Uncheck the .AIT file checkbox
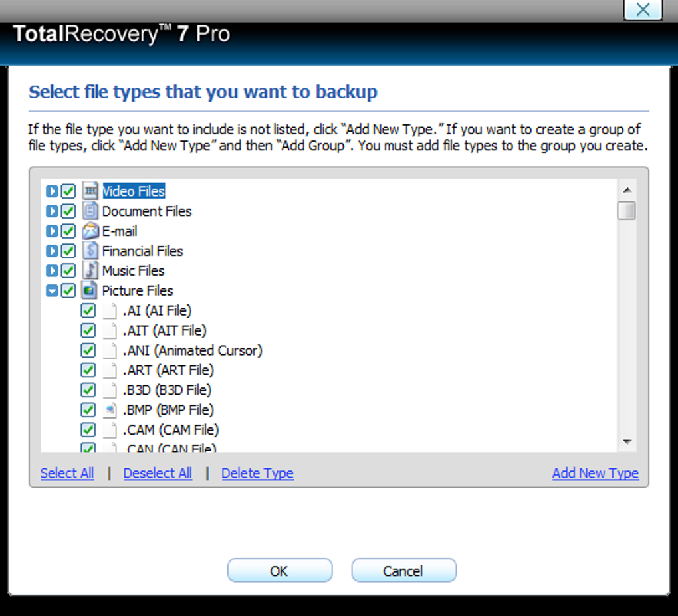The height and width of the screenshot is (616, 678). [x=88, y=330]
